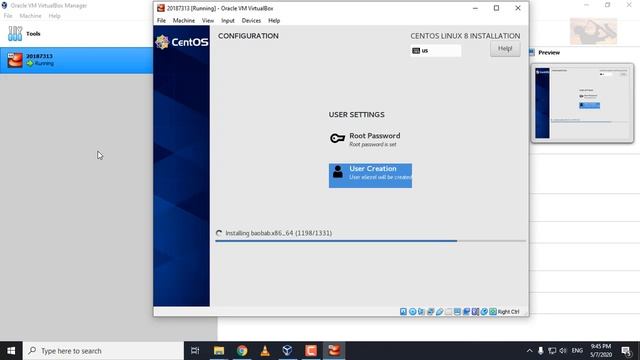
Task: Click network adapter indicator in VM status bar
Action: point(430,311)
